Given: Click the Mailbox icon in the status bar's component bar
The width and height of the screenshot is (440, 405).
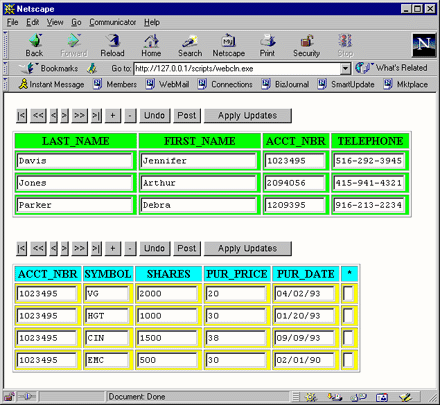Looking at the screenshot, I should click(334, 397).
